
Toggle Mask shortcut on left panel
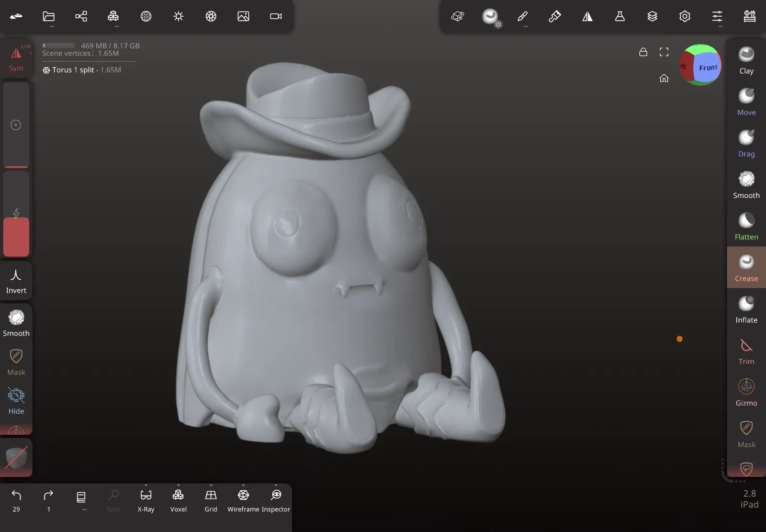pyautogui.click(x=16, y=362)
